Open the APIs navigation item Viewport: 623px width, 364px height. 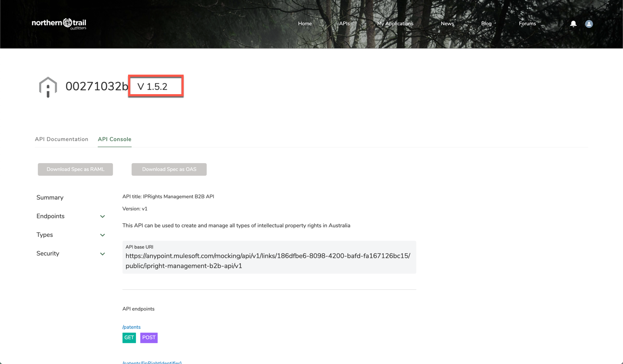[x=344, y=24]
